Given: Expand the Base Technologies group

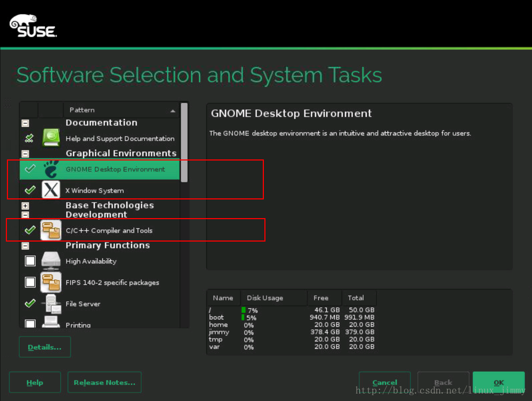Looking at the screenshot, I should pos(25,206).
